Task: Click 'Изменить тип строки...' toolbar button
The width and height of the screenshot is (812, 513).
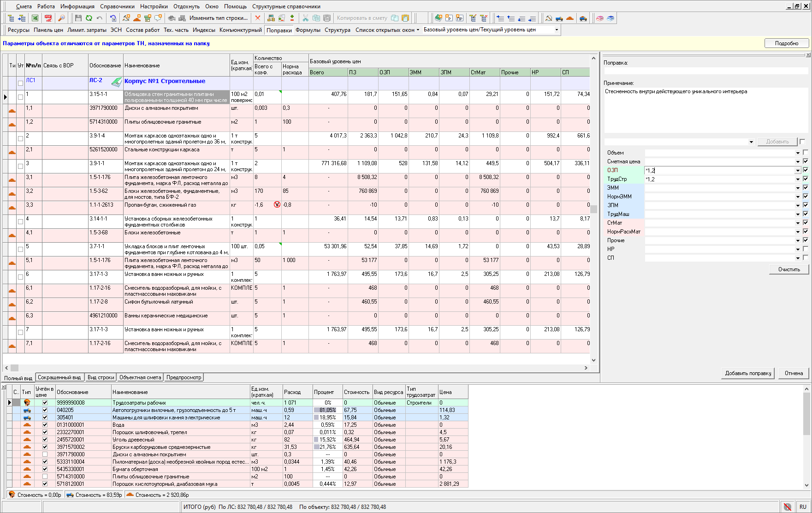Action: coord(219,18)
